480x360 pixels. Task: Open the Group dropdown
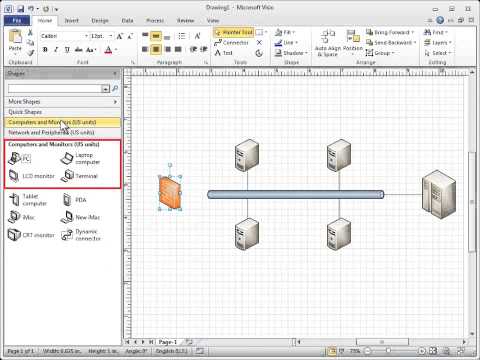pyautogui.click(x=380, y=53)
